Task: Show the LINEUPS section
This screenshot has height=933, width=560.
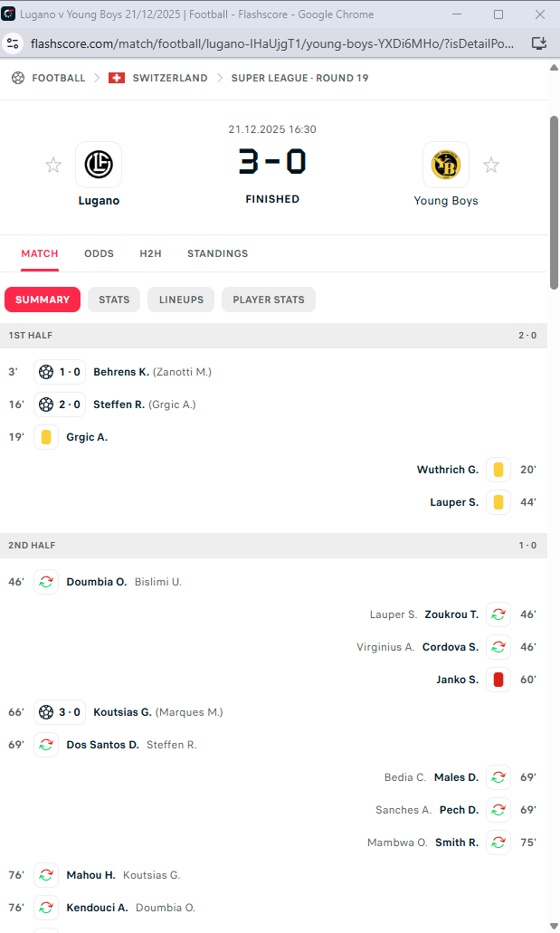Action: [181, 300]
